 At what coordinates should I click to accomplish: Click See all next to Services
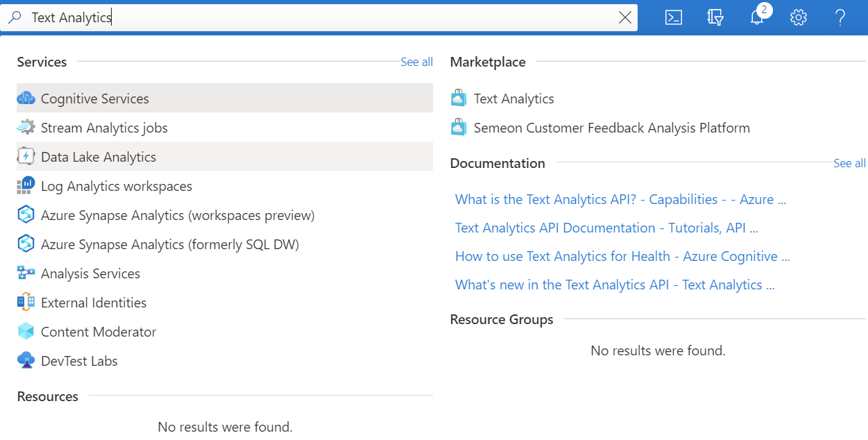(x=416, y=62)
